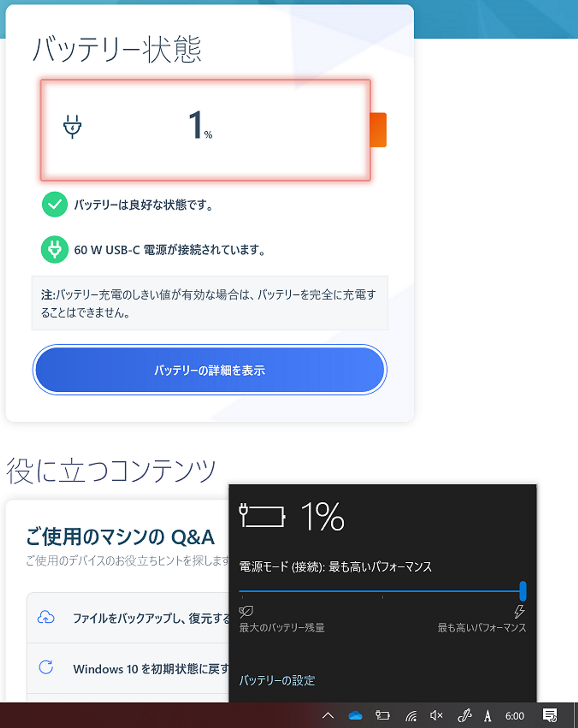Expand hidden system tray icons chevron
The image size is (578, 728).
(x=328, y=716)
